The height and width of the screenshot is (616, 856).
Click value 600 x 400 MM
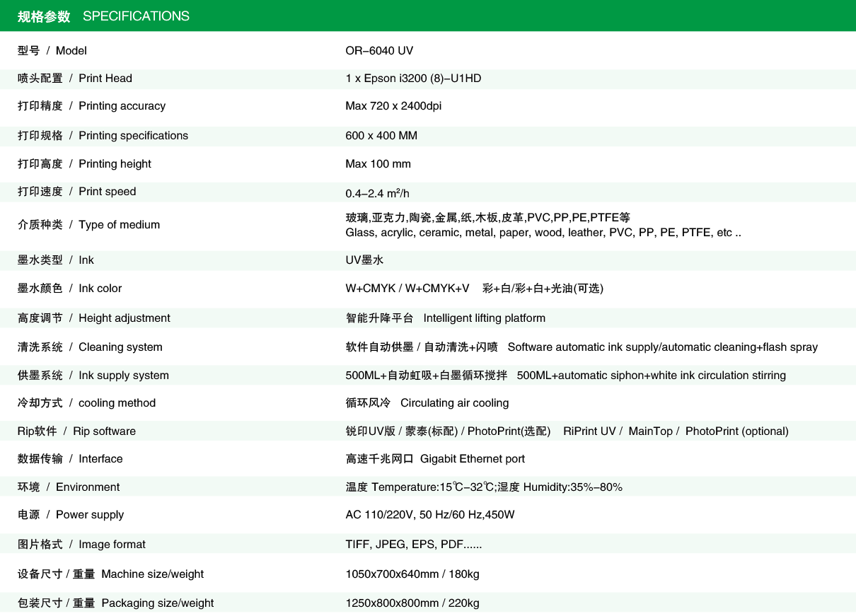tap(381, 136)
